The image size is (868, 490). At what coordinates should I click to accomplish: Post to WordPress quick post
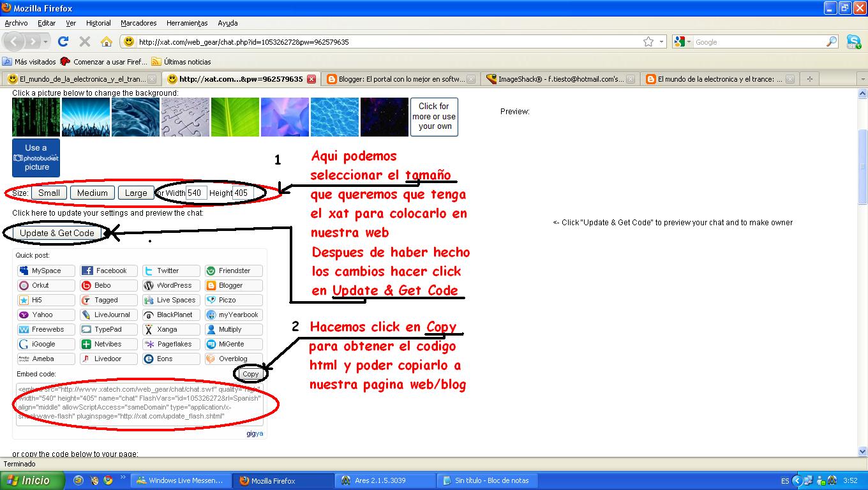tap(171, 285)
